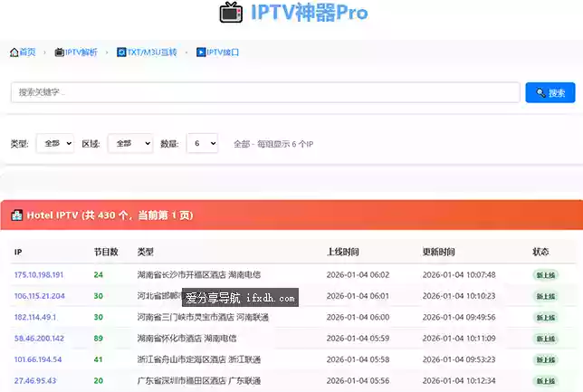The width and height of the screenshot is (583, 392).
Task: Click channel count 41
Action: [98, 359]
